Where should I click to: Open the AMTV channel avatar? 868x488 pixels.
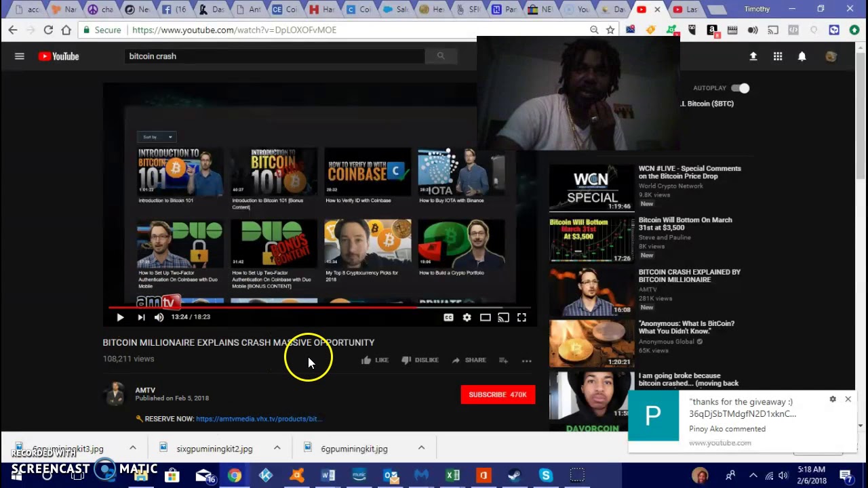[x=115, y=394]
